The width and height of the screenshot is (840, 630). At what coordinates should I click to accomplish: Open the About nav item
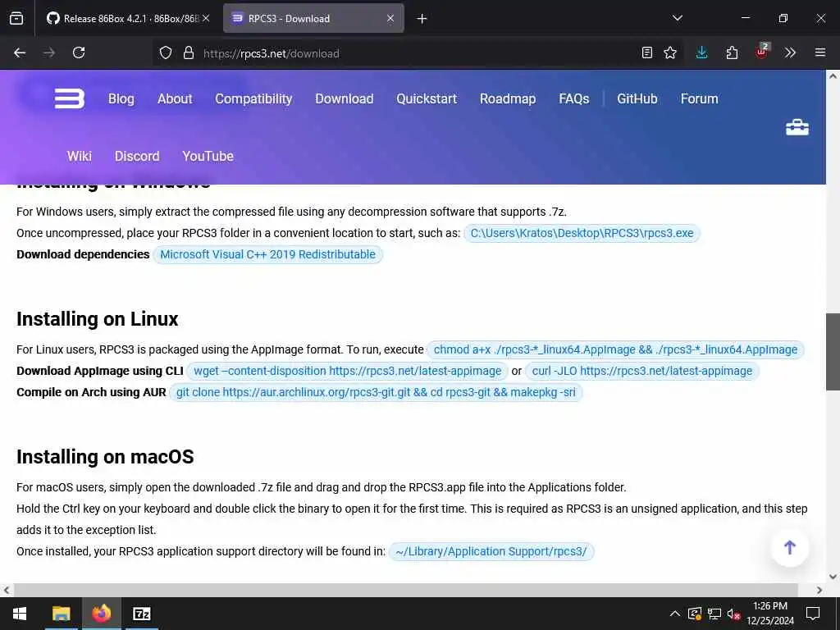pyautogui.click(x=175, y=98)
